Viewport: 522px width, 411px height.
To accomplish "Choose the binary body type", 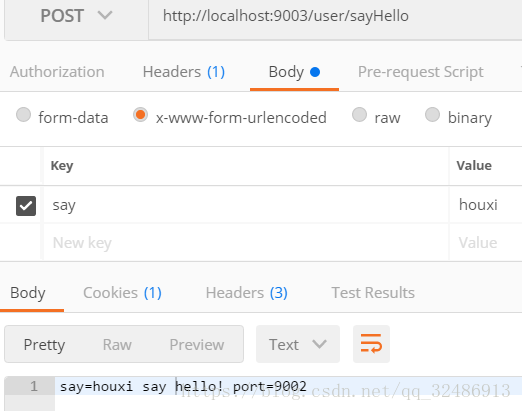I will pos(432,115).
